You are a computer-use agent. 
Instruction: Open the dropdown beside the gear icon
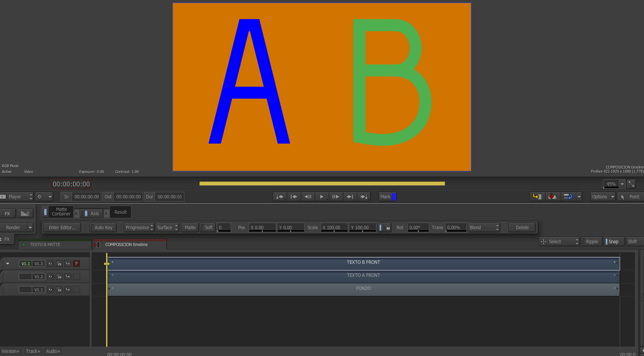pos(50,197)
